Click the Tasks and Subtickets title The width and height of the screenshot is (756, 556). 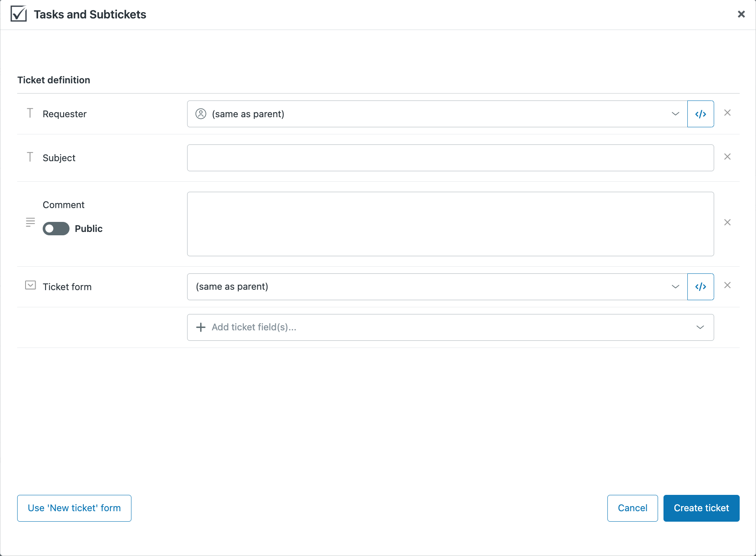tap(90, 14)
